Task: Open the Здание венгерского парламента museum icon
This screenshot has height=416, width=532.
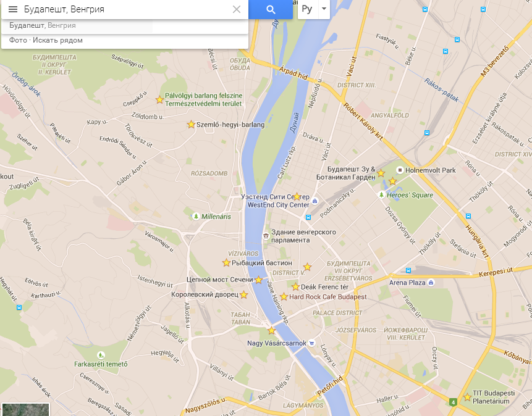Action: pos(266,236)
